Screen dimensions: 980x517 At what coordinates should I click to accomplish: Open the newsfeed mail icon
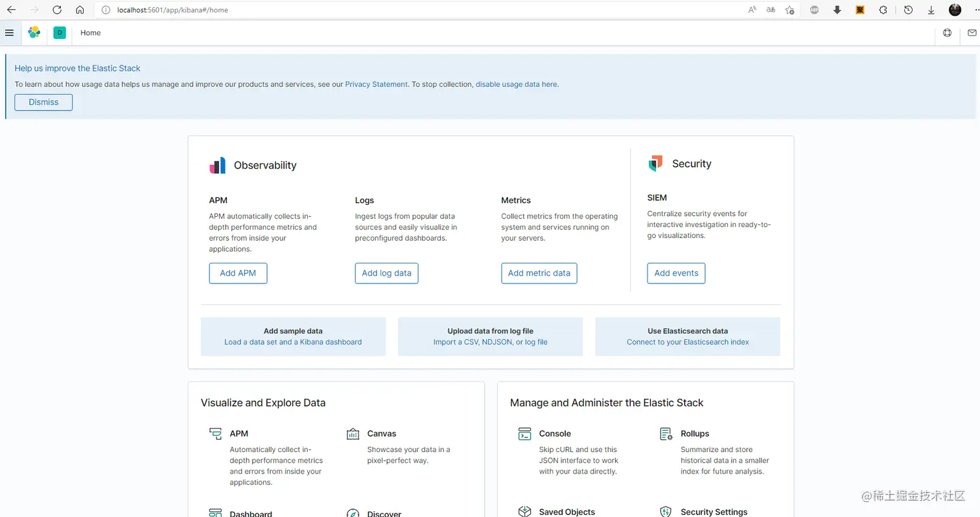972,32
